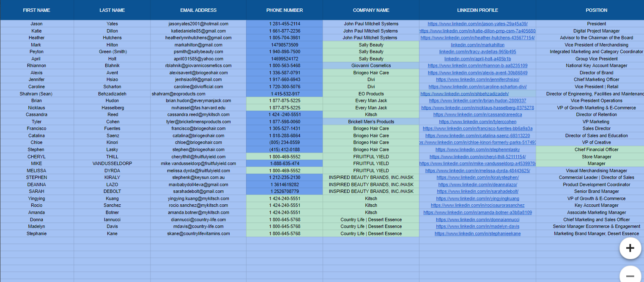Open yingyingkuang LinkedIn profile link
The image size is (644, 282).
coord(478,198)
